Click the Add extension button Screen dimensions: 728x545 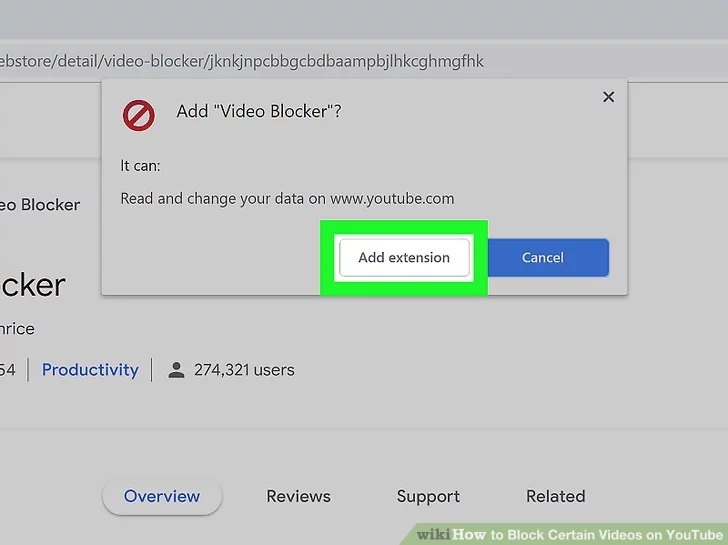tap(404, 257)
